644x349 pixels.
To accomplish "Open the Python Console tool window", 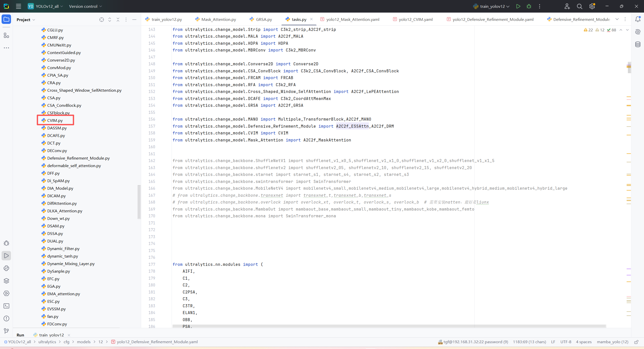I will pyautogui.click(x=7, y=268).
